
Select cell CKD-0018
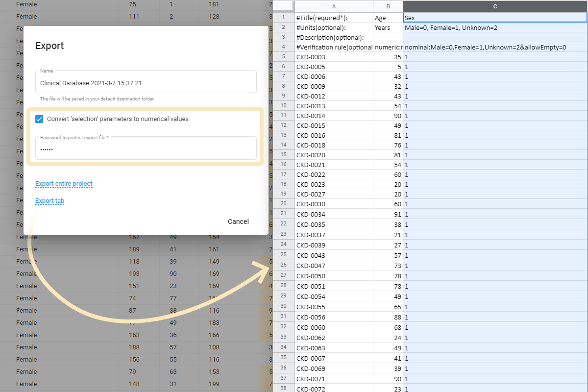pos(334,145)
